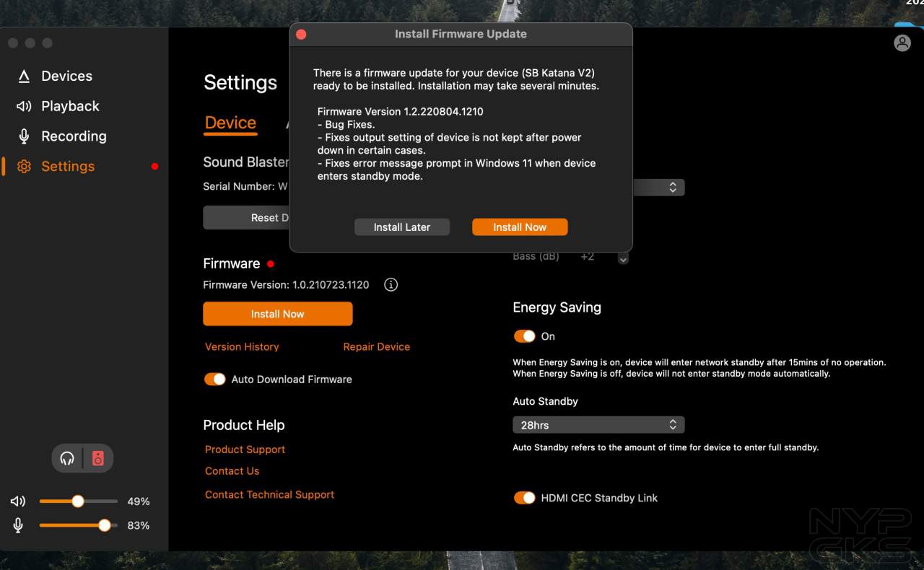Click the 'Firmware Version: 1.0.210723.1120' text
Image resolution: width=924 pixels, height=570 pixels.
pos(286,285)
